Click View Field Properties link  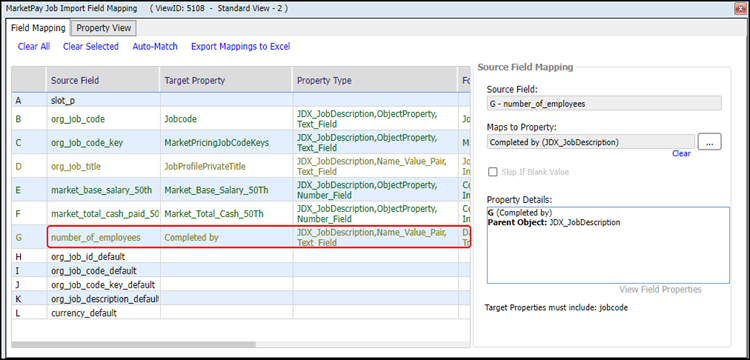coord(660,290)
